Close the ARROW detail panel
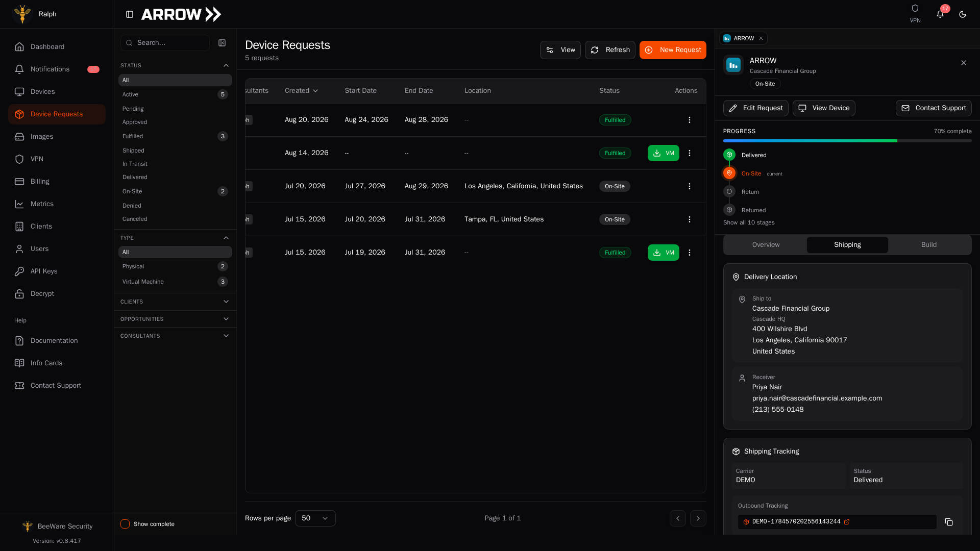Image resolution: width=980 pixels, height=551 pixels. (x=963, y=63)
